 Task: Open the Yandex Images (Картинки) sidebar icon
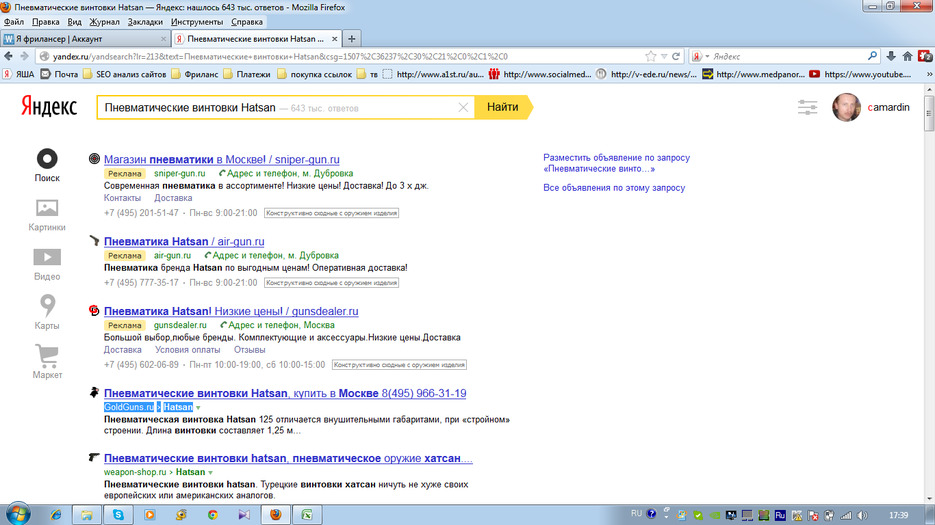(x=47, y=208)
